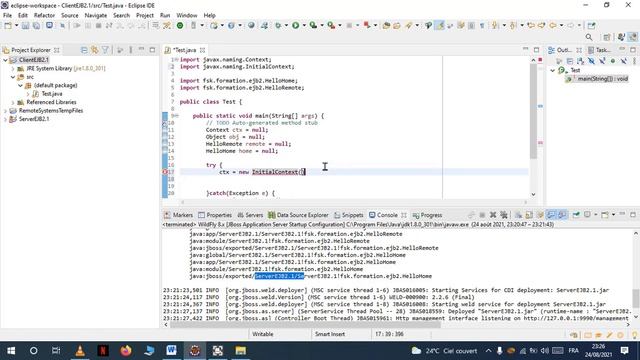Click Remove All Terminated Launches in Console
This screenshot has width=640, height=360.
504,215
